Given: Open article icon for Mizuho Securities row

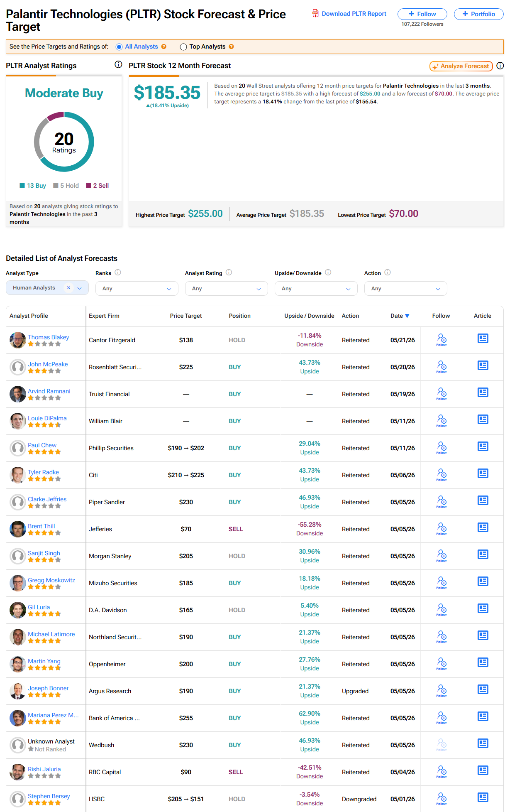Looking at the screenshot, I should tap(483, 581).
